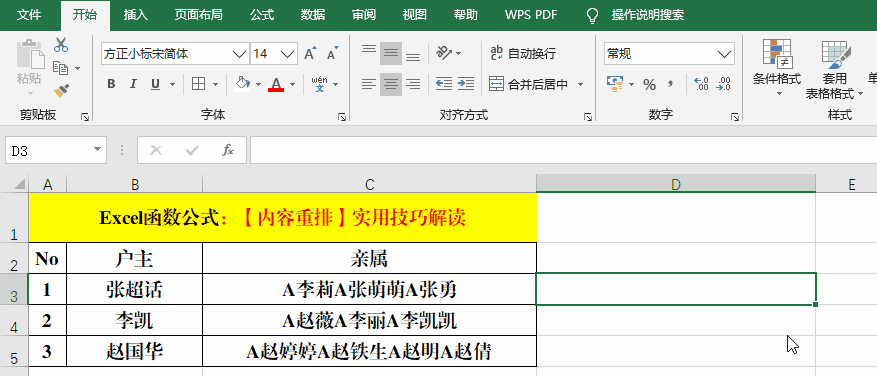The width and height of the screenshot is (877, 376).
Task: Switch to the 视图 tab
Action: pyautogui.click(x=414, y=15)
